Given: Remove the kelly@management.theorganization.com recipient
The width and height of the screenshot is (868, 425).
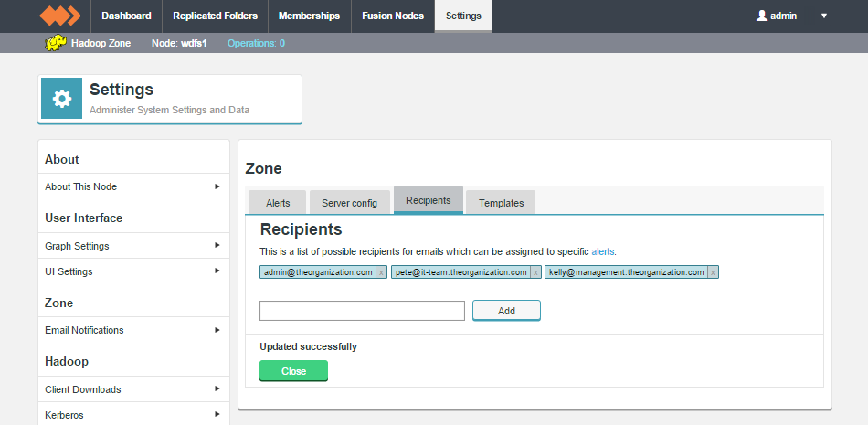Looking at the screenshot, I should click(713, 272).
